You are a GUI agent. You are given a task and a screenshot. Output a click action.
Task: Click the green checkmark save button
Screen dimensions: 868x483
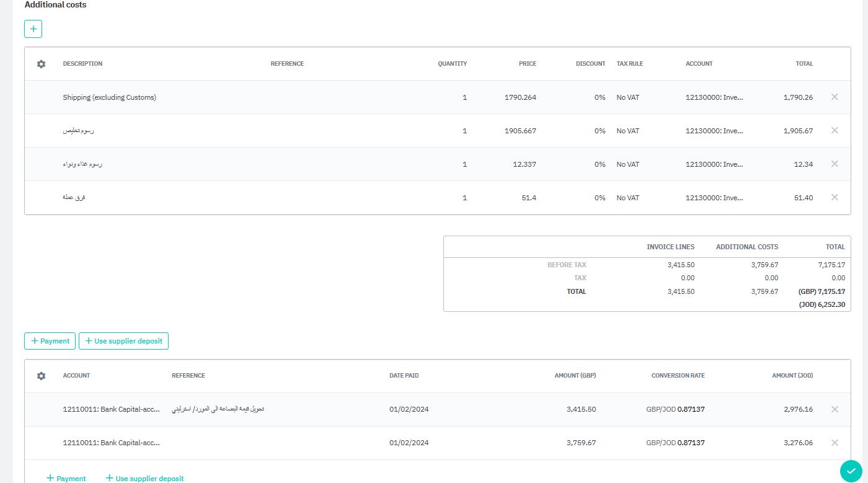(851, 471)
